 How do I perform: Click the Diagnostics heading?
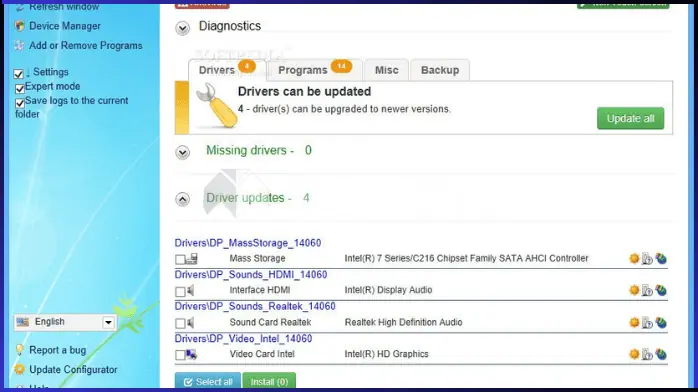point(230,26)
